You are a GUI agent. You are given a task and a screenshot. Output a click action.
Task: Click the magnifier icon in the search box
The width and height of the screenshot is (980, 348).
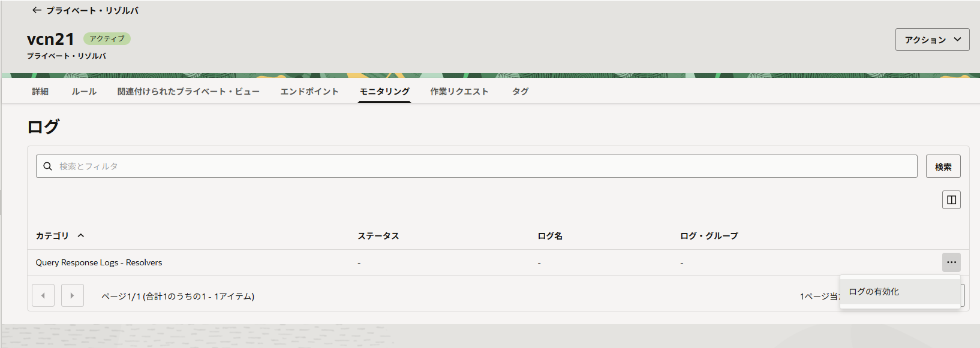pyautogui.click(x=47, y=166)
